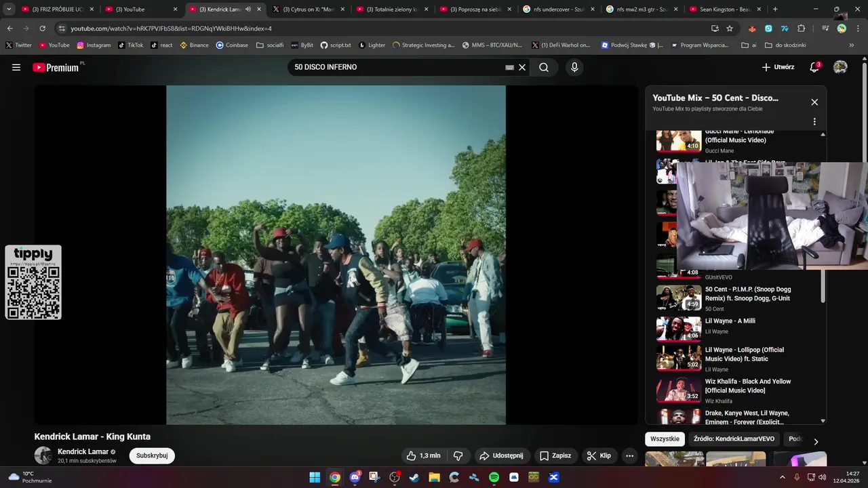The width and height of the screenshot is (868, 488).
Task: Play Drake, Kanye West, Lil Wayne - Forever
Action: coord(736,416)
